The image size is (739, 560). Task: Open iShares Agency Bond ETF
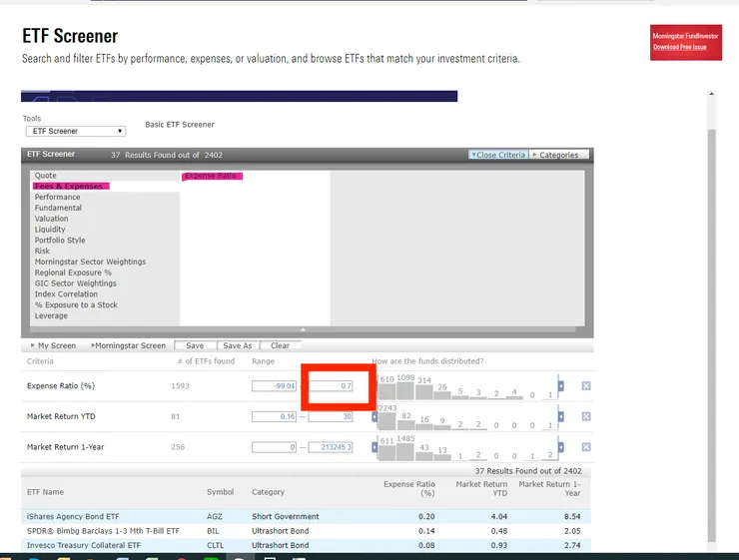(73, 517)
